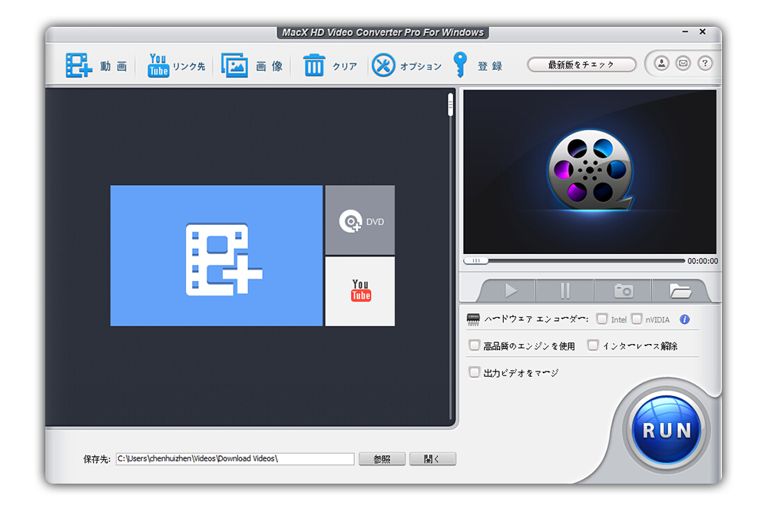Screen dimensions: 768x532
Task: Click the ハードウェア エンコーダー chip icon
Action: (473, 319)
